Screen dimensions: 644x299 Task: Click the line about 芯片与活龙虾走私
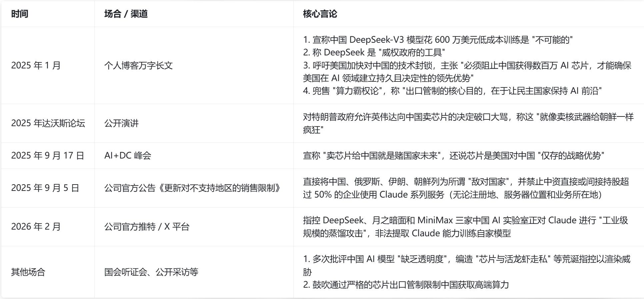pos(467,265)
